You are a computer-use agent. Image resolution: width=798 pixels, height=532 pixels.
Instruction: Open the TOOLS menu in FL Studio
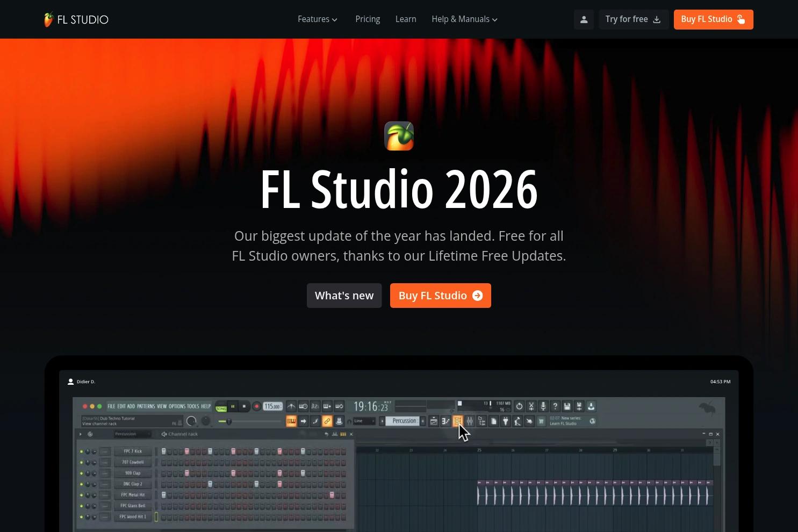(x=193, y=406)
